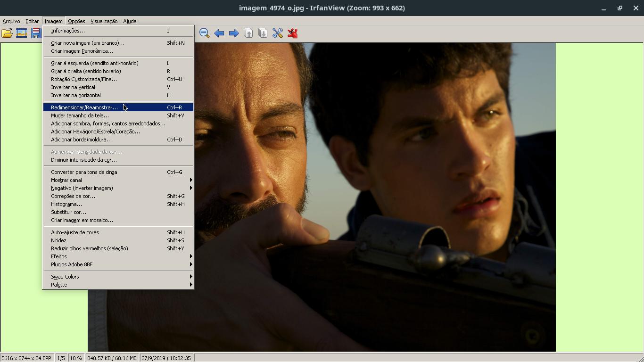Image resolution: width=644 pixels, height=362 pixels.
Task: Expand the Palette submenu
Action: click(118, 285)
